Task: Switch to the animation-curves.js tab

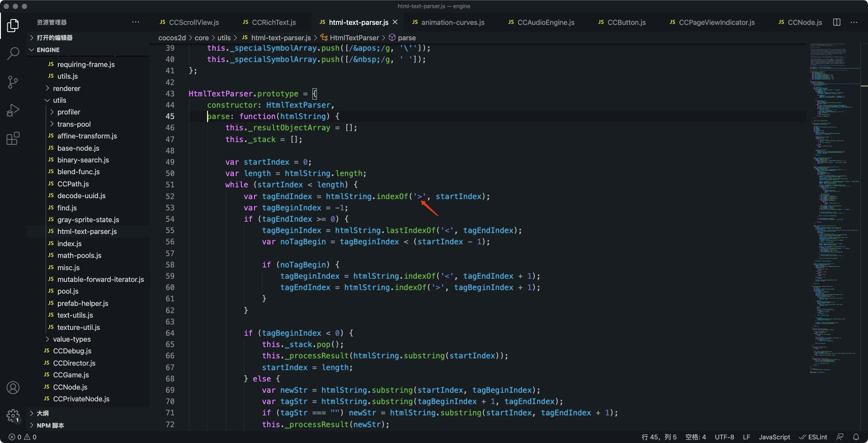Action: (448, 22)
